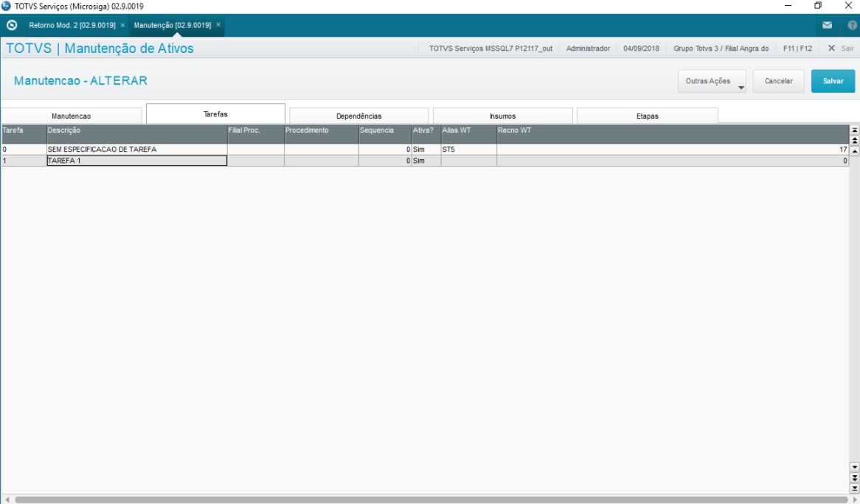Click the Tarefa column header

pyautogui.click(x=24, y=134)
